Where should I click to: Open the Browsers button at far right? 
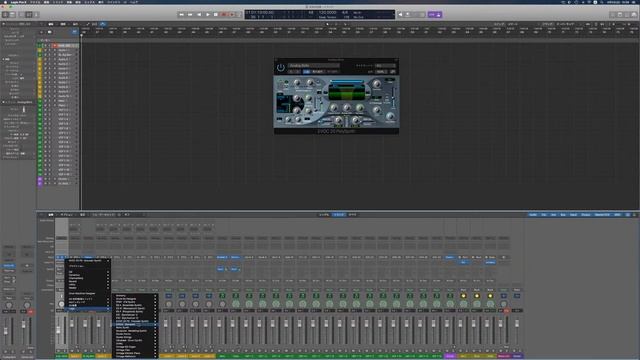pyautogui.click(x=634, y=15)
